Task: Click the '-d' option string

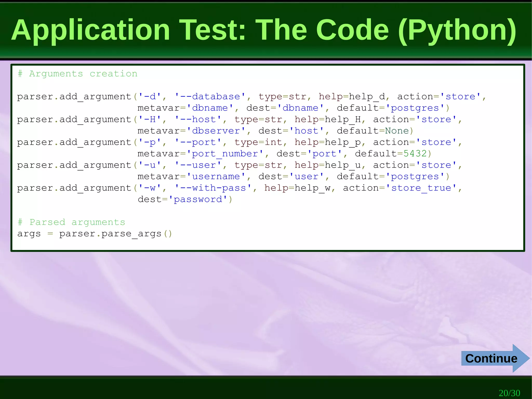Action: [150, 96]
